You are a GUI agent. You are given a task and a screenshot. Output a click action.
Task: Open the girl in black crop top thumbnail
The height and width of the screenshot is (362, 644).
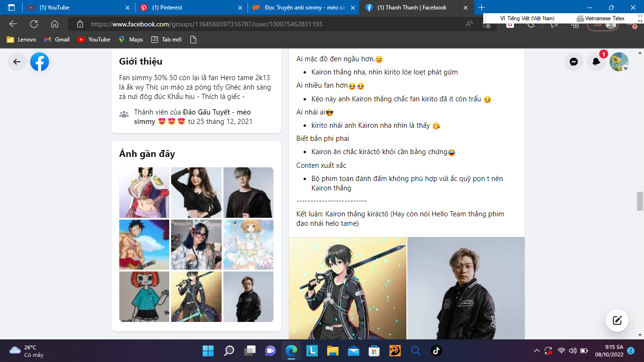pyautogui.click(x=196, y=192)
